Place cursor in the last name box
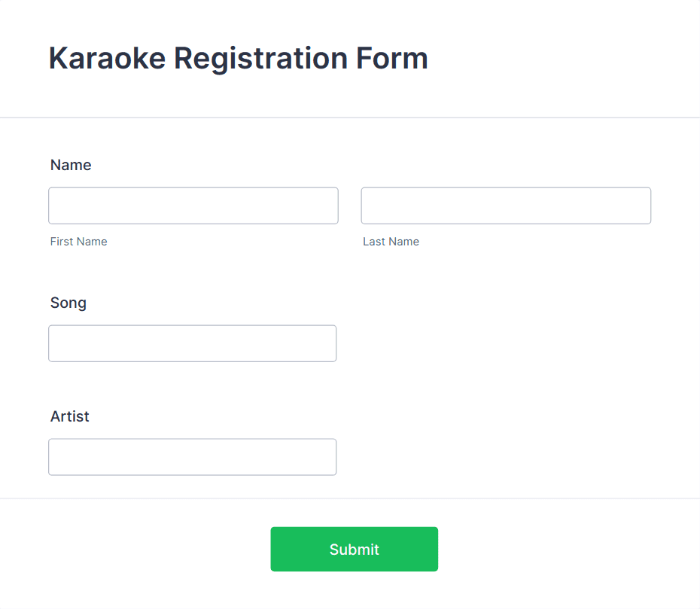This screenshot has width=700, height=609. (x=506, y=205)
